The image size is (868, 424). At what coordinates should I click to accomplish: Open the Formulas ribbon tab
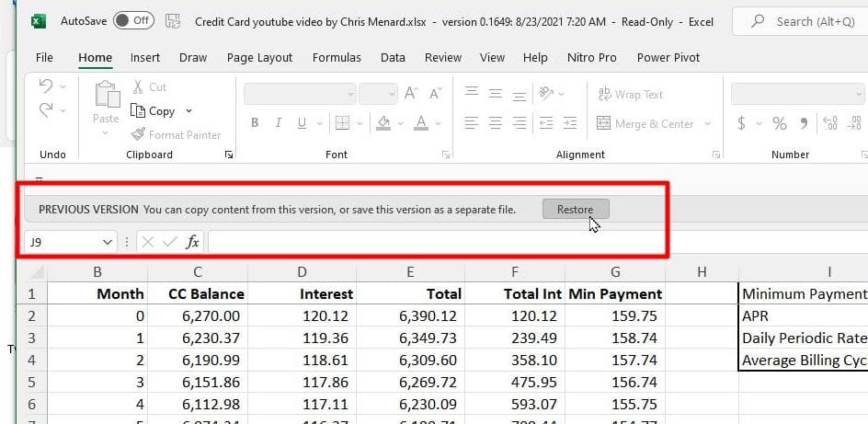pos(337,57)
